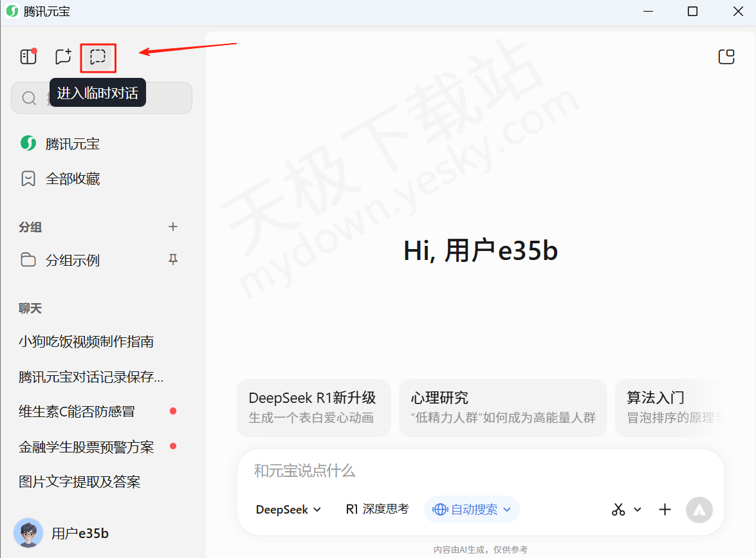Click the plus attachment icon in input bar
756x558 pixels.
click(665, 510)
